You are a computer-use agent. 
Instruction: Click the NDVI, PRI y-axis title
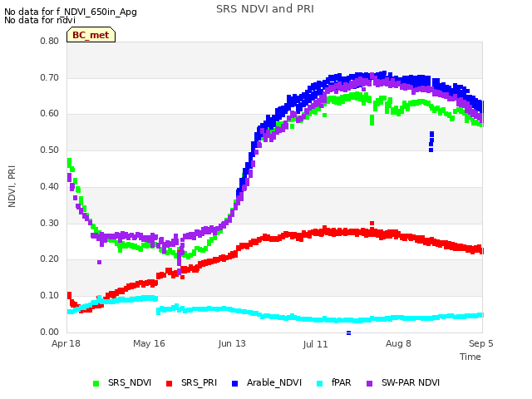coord(12,186)
